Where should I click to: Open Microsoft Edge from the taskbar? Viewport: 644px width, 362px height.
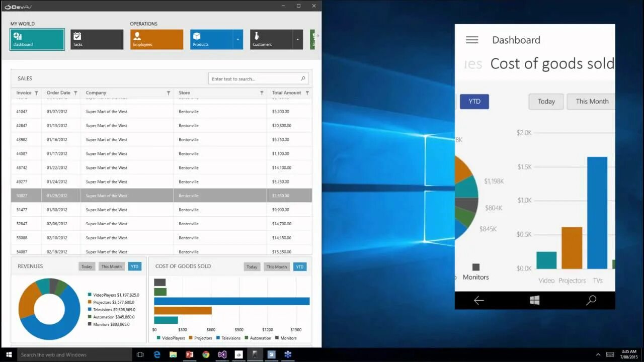point(157,354)
